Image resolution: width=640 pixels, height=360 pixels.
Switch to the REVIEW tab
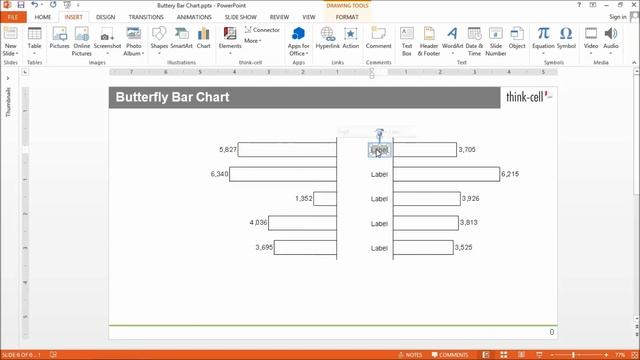pos(279,17)
